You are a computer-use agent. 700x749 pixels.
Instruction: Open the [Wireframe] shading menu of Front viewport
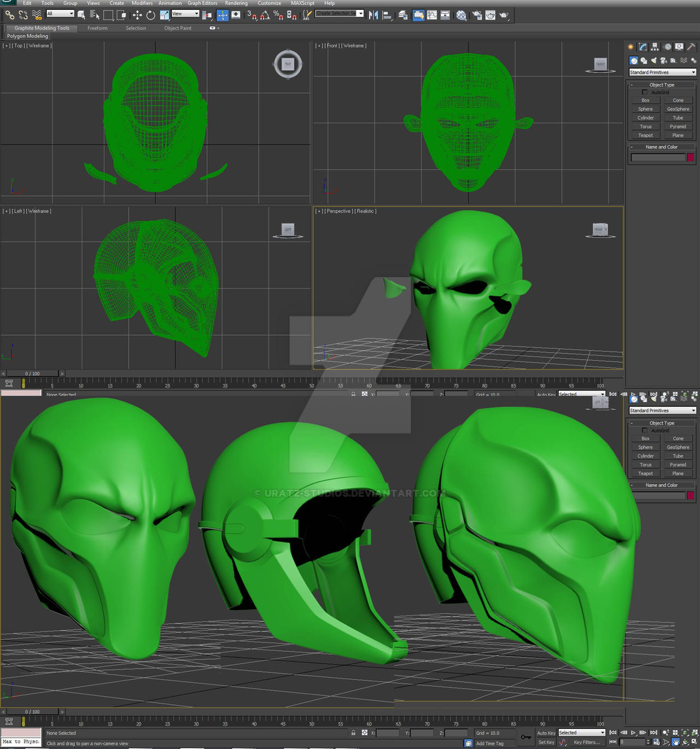(354, 46)
